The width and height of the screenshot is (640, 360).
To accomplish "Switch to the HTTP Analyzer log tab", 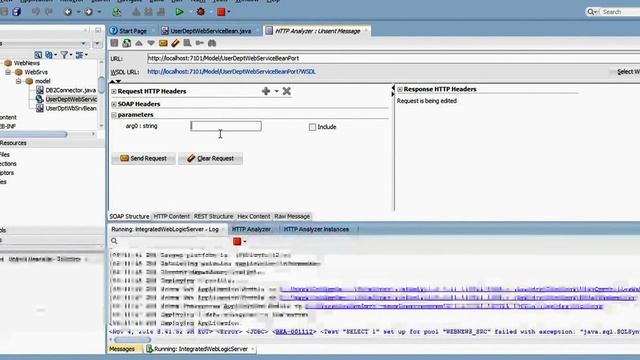I will [251, 229].
